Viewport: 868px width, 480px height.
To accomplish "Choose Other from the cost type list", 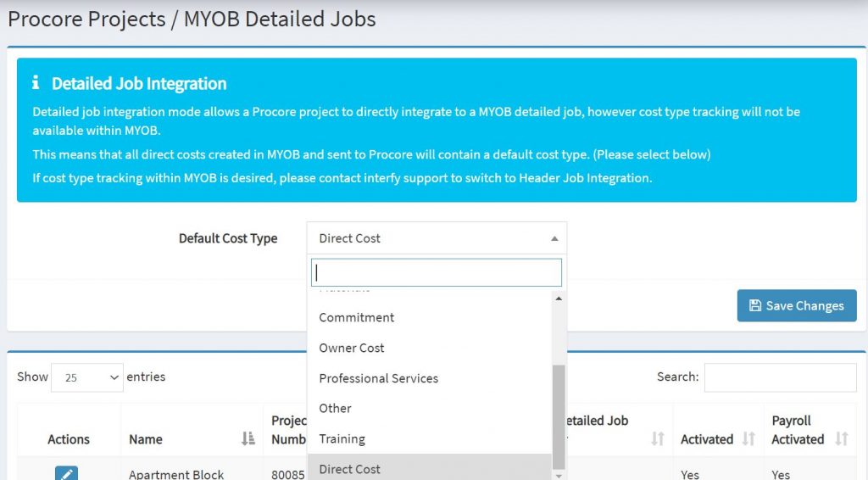I will [430, 409].
